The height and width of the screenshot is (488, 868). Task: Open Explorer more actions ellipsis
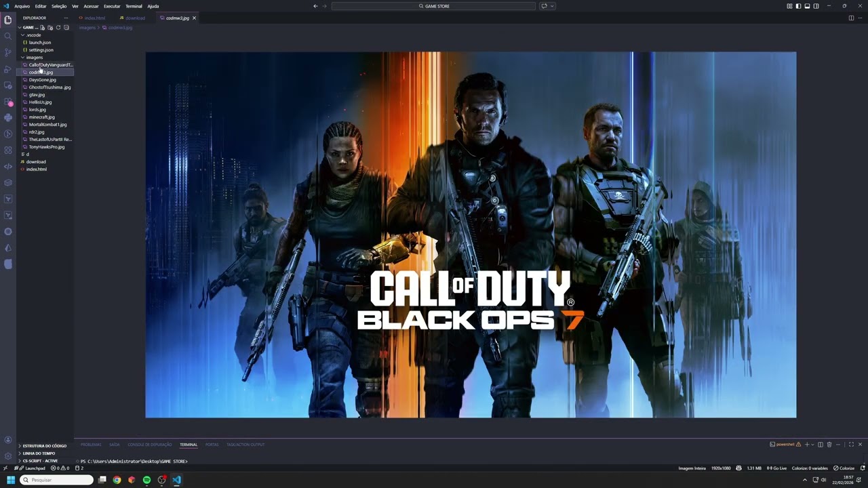coord(66,18)
